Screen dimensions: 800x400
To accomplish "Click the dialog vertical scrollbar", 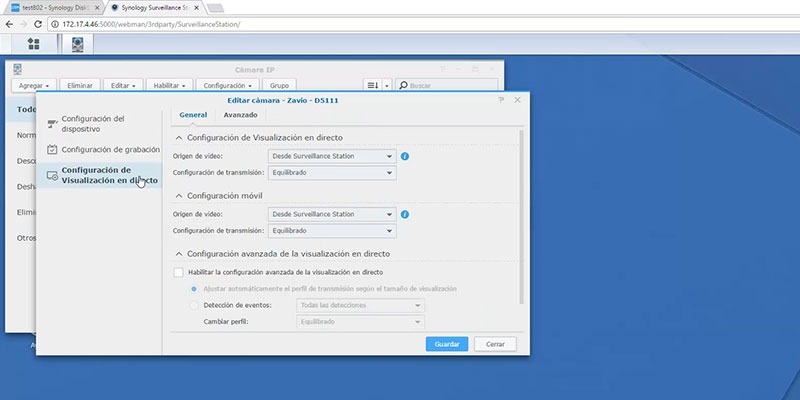I will [521, 217].
